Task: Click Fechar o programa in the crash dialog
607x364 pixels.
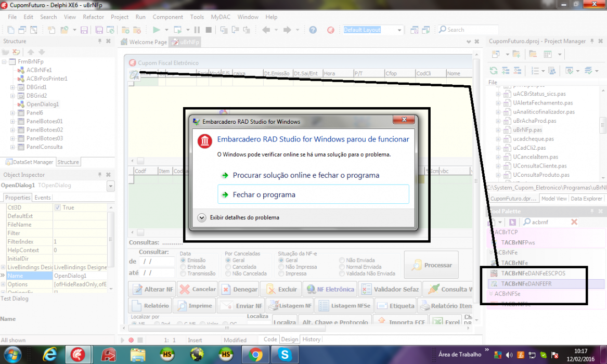Action: tap(313, 194)
